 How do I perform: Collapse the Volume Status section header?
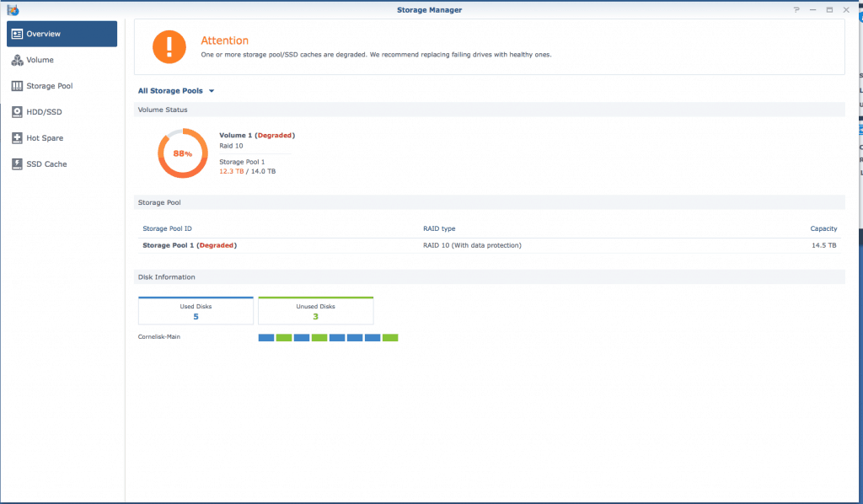(163, 110)
